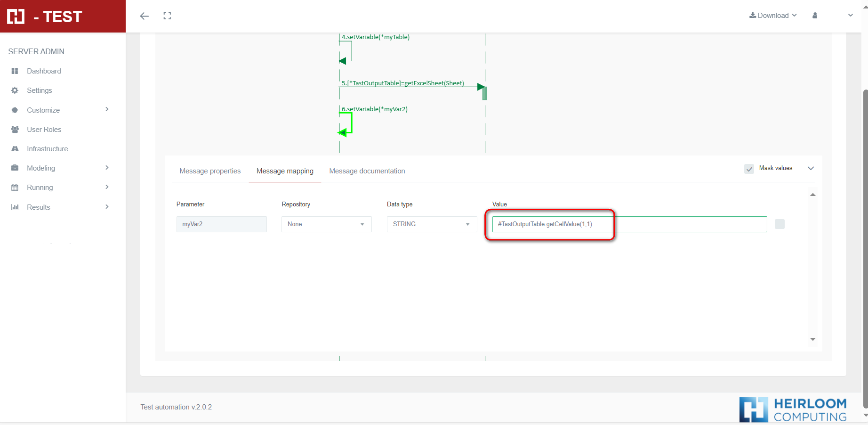Open the user profile icon
The width and height of the screenshot is (868, 425).
pyautogui.click(x=815, y=16)
